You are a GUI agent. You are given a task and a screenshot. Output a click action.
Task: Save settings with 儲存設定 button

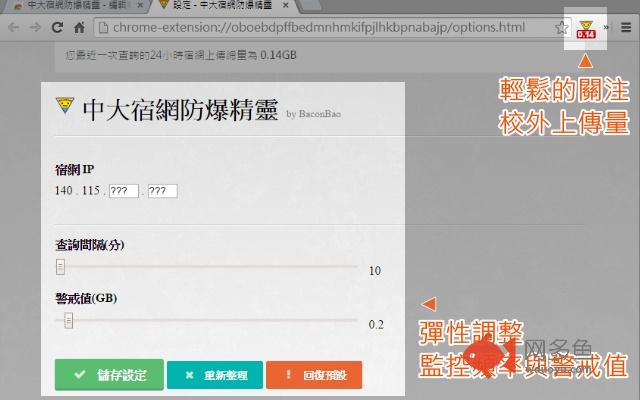click(x=109, y=374)
